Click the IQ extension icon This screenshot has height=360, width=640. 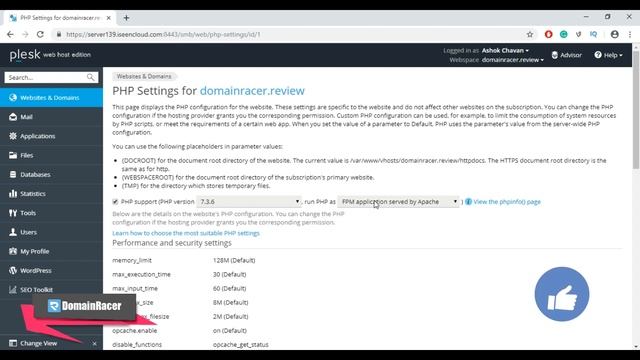[593, 34]
